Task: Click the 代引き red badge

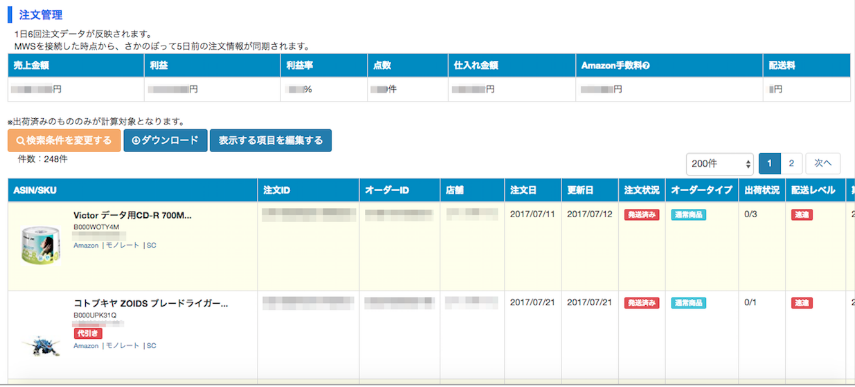Action: 88,333
